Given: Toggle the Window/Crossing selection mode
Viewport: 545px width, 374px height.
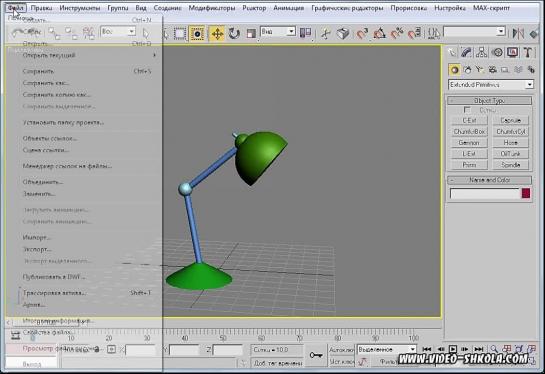Looking at the screenshot, I should 197,34.
